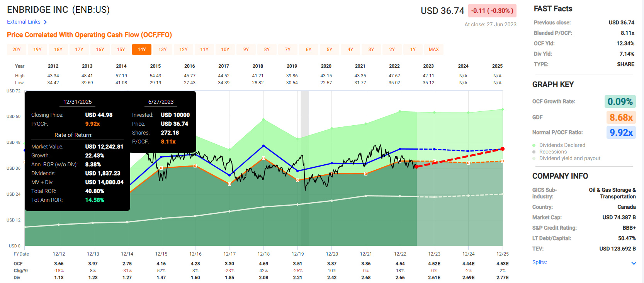Click the 12/18 OCF value 4.69
Image resolution: width=644 pixels, height=283 pixels.
263,264
